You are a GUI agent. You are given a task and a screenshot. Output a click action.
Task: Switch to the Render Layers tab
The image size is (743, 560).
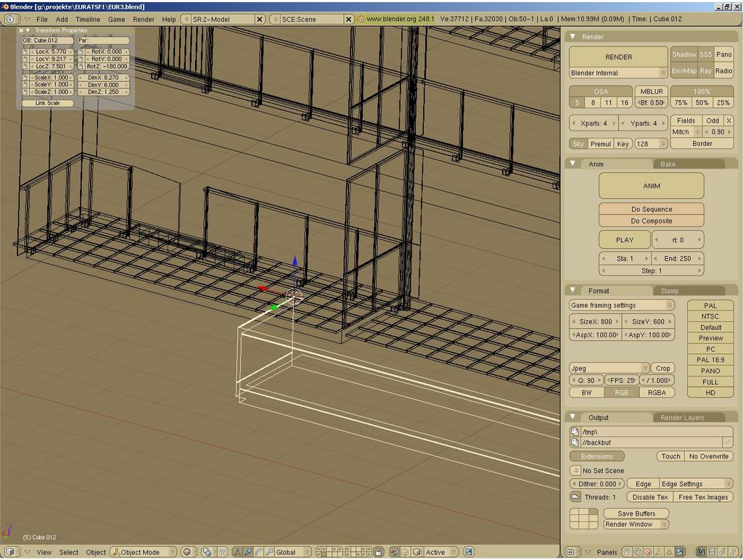682,417
